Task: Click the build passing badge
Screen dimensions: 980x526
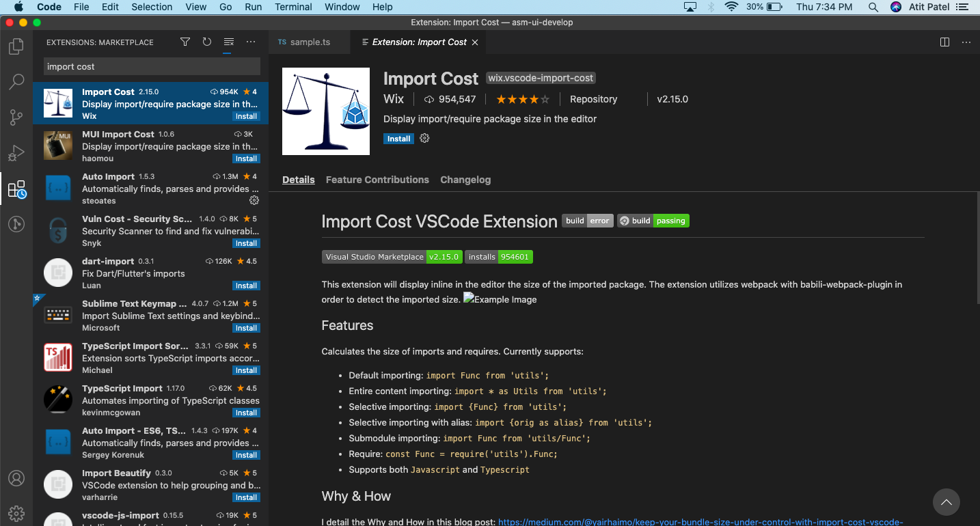Action: pyautogui.click(x=653, y=221)
